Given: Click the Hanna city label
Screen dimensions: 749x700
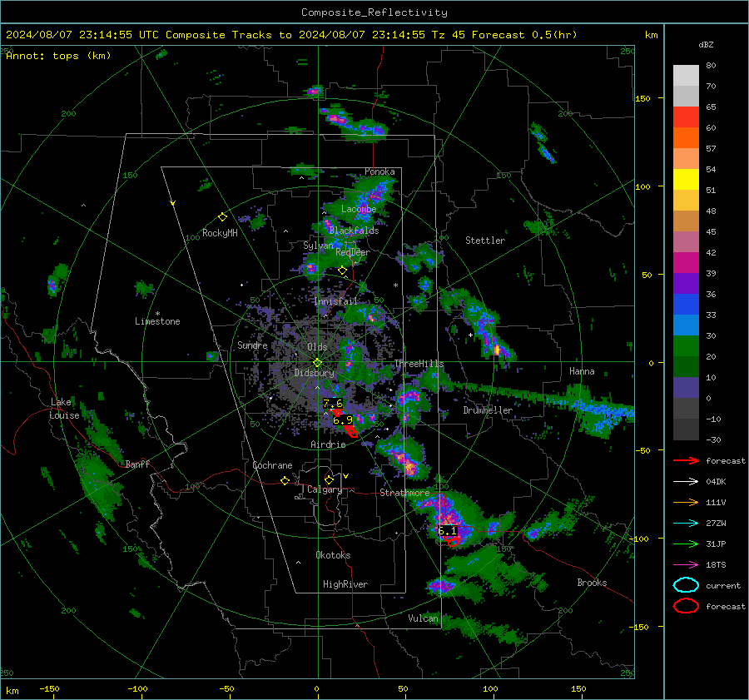Looking at the screenshot, I should click(x=582, y=371).
